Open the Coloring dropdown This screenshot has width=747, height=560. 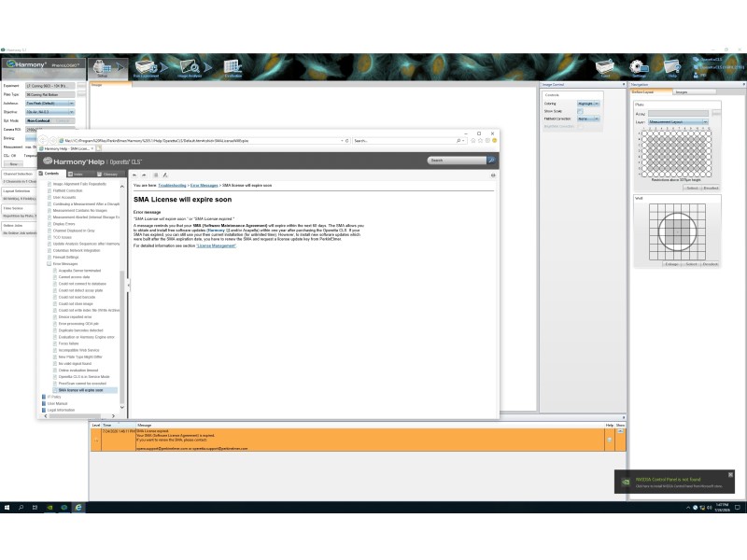(x=589, y=104)
